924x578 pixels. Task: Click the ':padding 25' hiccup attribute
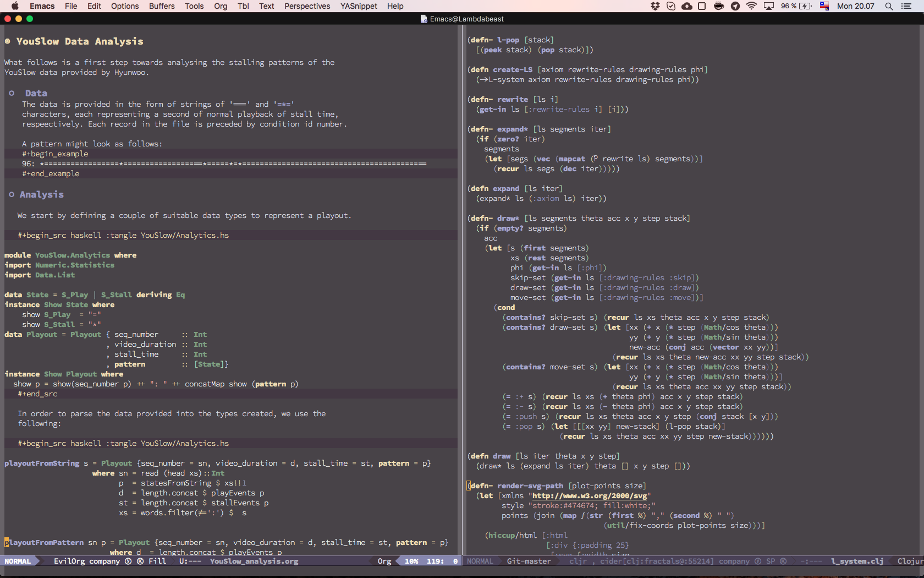[x=601, y=546]
